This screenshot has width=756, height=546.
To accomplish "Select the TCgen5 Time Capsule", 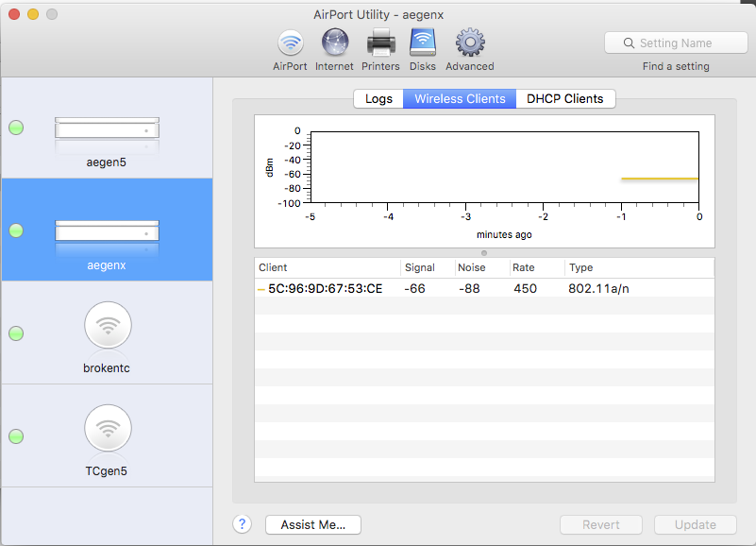I will [x=107, y=435].
